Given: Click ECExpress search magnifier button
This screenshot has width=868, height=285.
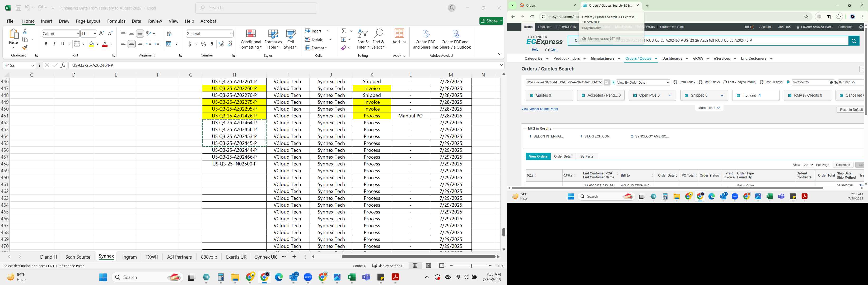Looking at the screenshot, I should point(853,41).
